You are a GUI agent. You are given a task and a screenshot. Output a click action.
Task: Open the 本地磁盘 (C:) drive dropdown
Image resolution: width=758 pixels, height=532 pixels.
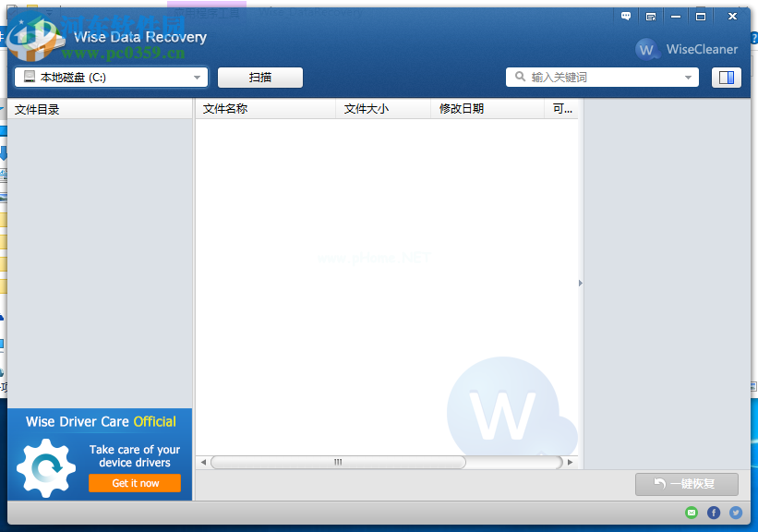coord(194,78)
